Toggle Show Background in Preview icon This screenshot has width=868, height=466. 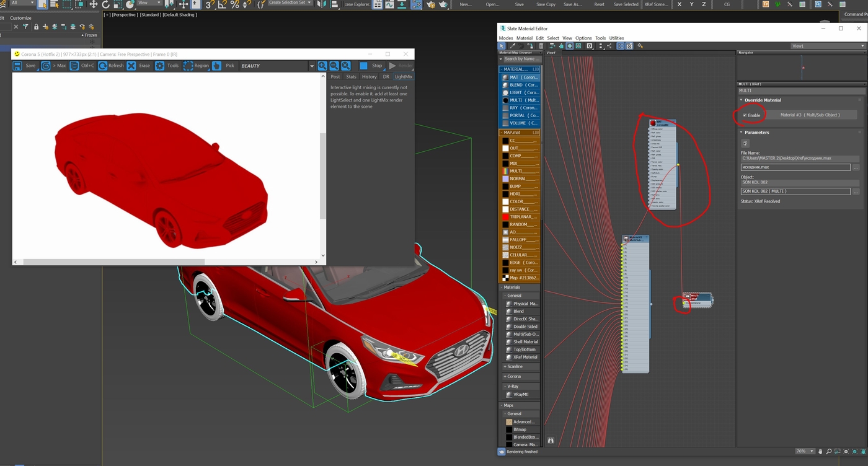578,46
